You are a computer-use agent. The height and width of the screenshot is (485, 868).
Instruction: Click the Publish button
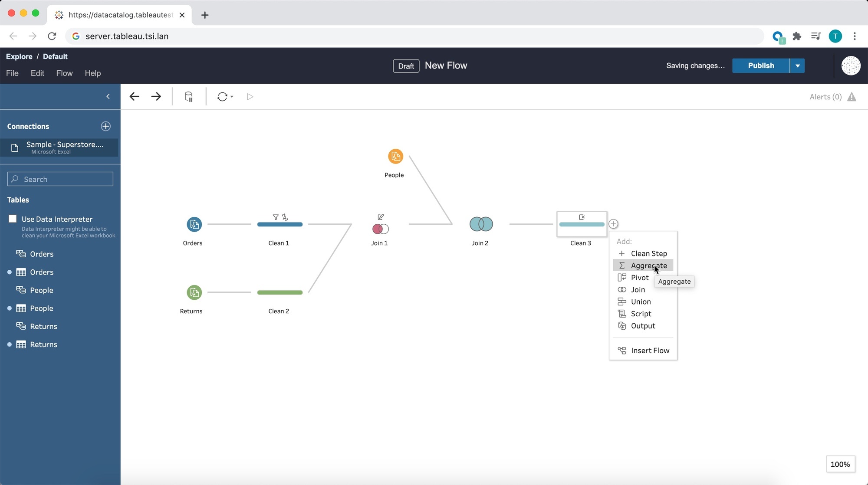click(761, 66)
